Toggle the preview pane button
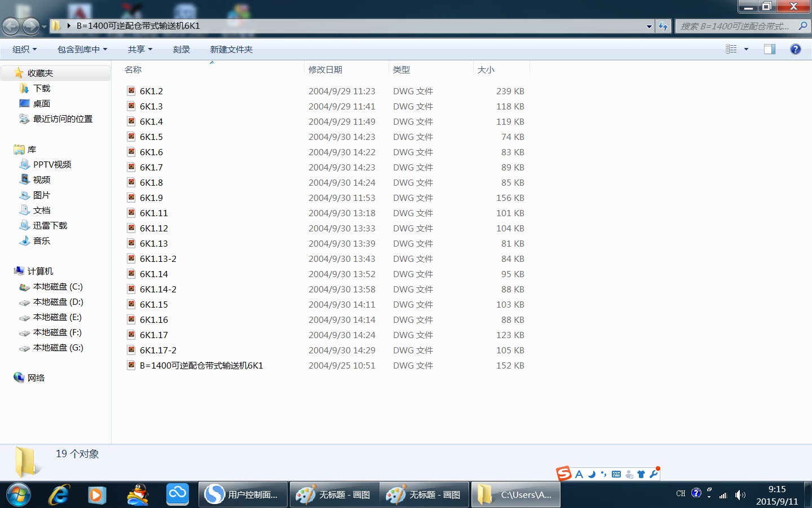812x508 pixels. point(770,49)
